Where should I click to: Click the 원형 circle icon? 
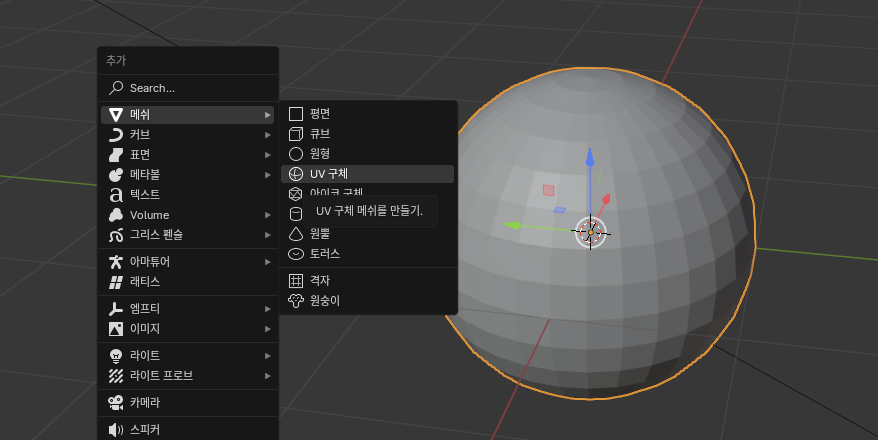coord(296,154)
